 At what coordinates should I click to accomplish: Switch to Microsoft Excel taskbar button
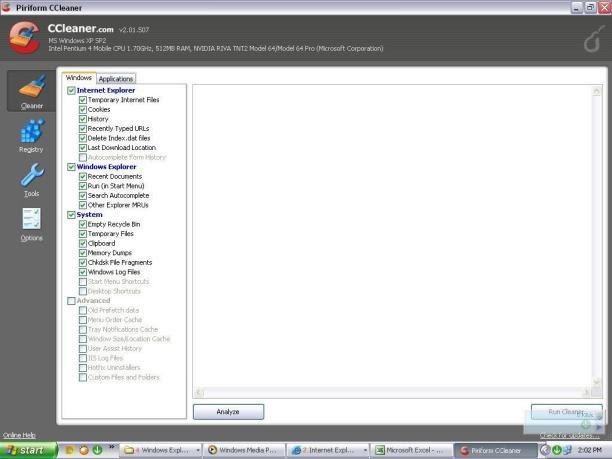411,450
